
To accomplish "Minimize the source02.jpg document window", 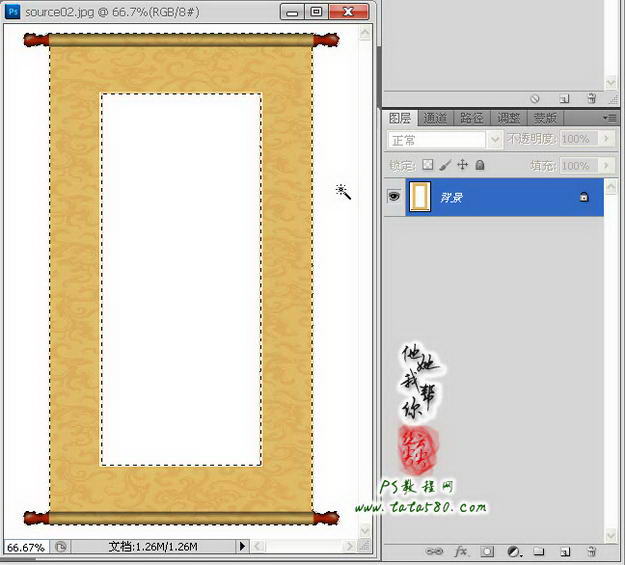I will coord(292,12).
